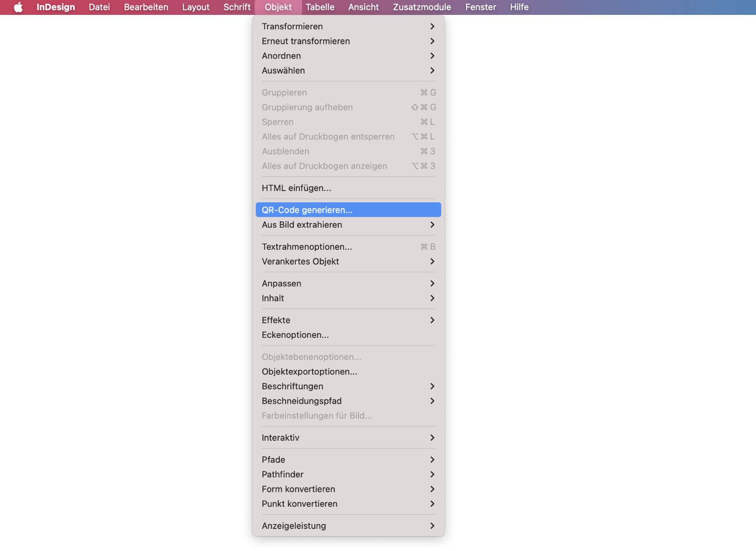Open Textrahmenoptionen... dialog
The image size is (756, 551).
tap(348, 247)
